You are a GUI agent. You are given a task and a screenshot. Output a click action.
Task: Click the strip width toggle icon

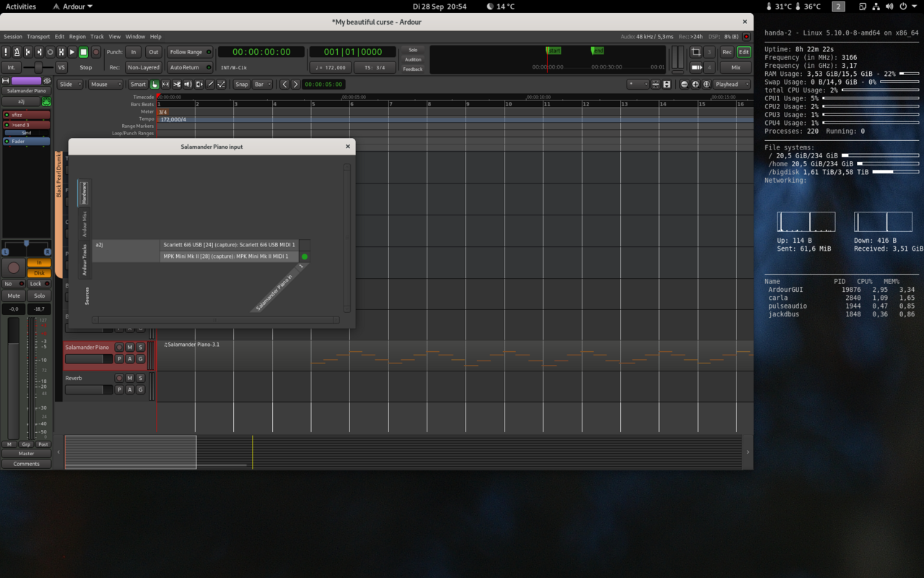point(6,81)
